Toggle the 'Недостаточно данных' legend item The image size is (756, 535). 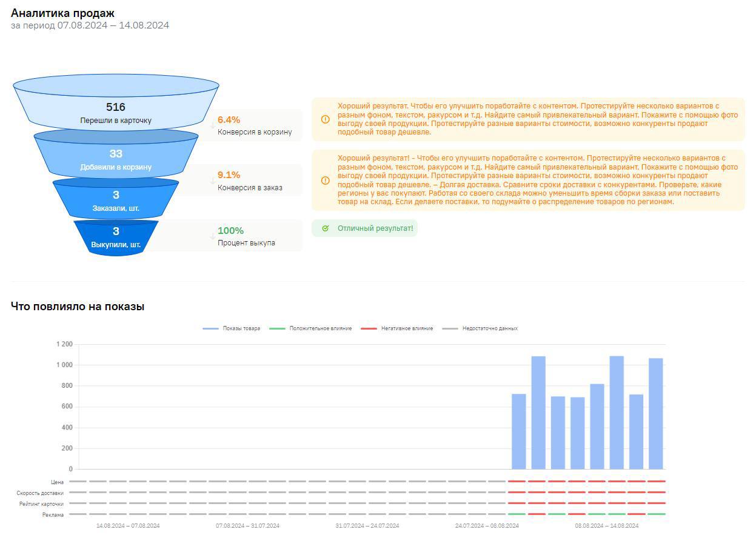coord(480,328)
